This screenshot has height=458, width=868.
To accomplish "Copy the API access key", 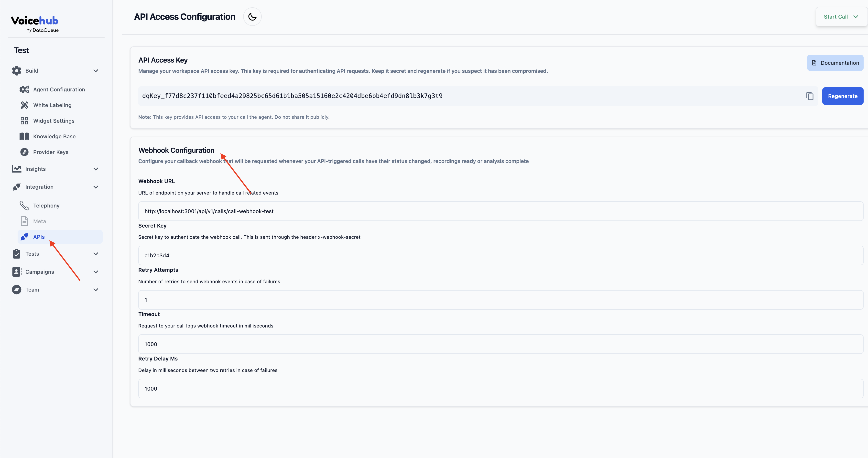I will point(810,96).
